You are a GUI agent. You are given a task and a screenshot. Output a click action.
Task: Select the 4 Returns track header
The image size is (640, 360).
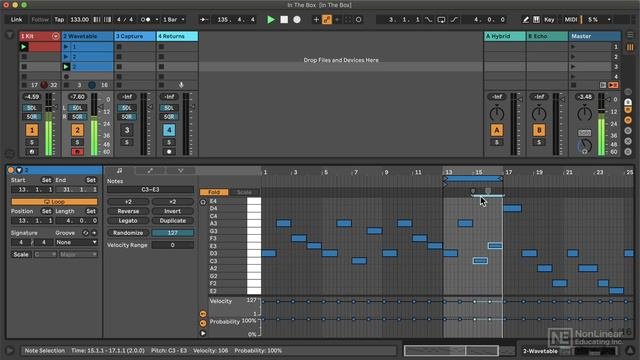tap(177, 36)
